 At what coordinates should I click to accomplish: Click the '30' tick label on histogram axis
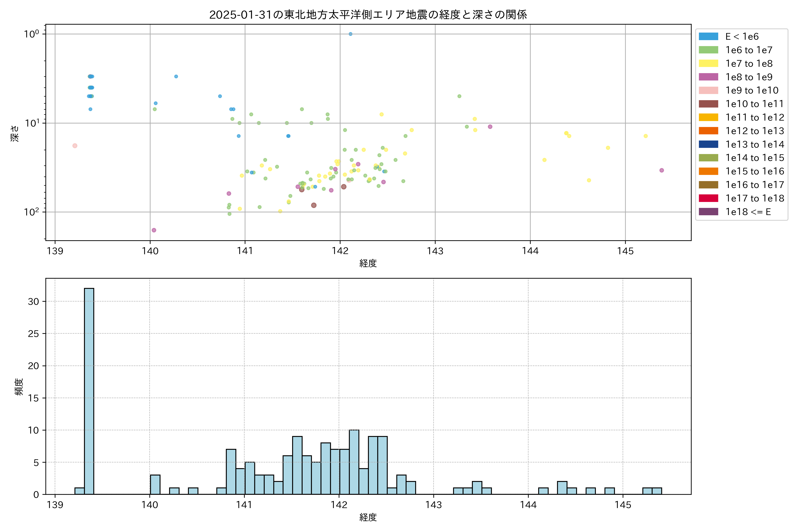[x=33, y=301]
